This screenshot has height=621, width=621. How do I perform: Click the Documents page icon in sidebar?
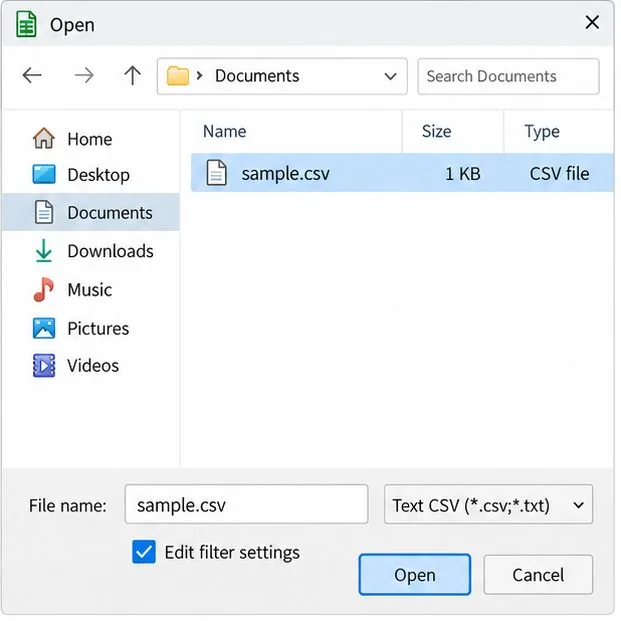[44, 212]
